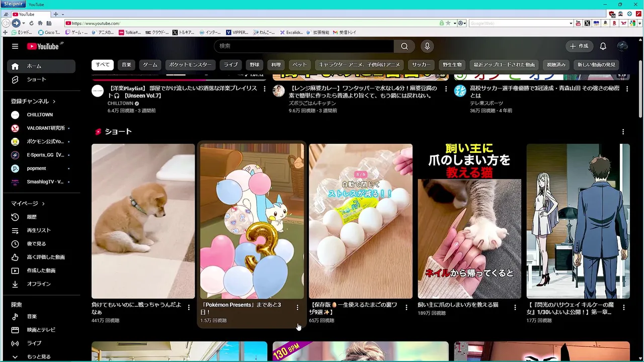
Task: Open 作成した動画 in sidebar
Action: pyautogui.click(x=41, y=270)
